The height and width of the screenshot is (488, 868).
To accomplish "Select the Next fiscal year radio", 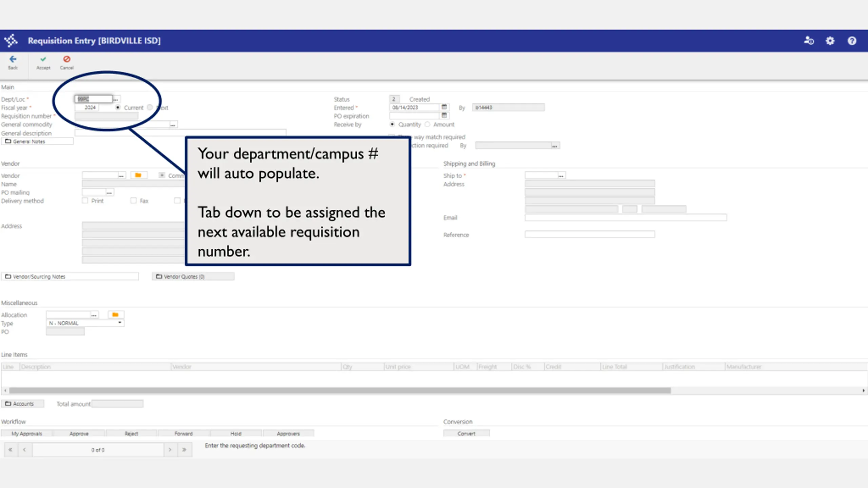I will click(150, 107).
